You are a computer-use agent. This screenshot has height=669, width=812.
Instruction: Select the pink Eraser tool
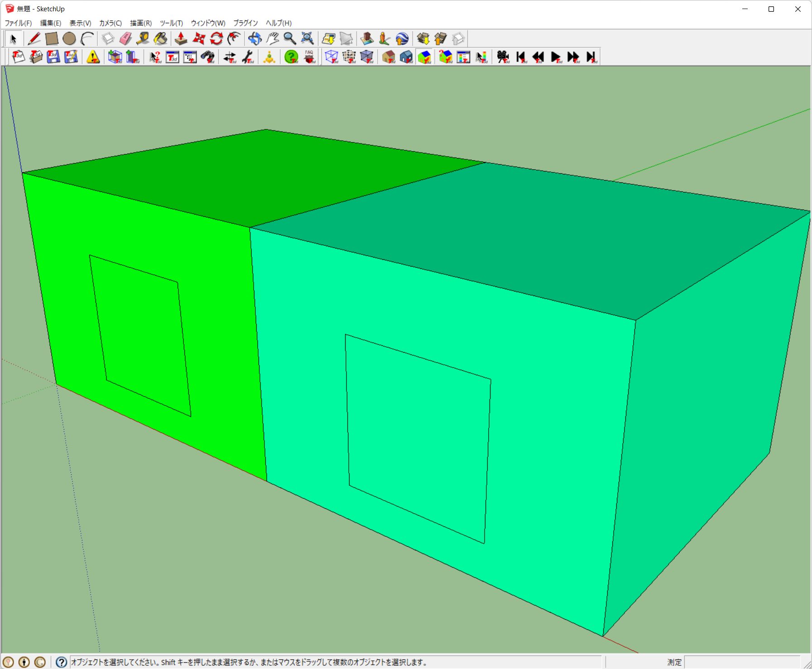(125, 39)
